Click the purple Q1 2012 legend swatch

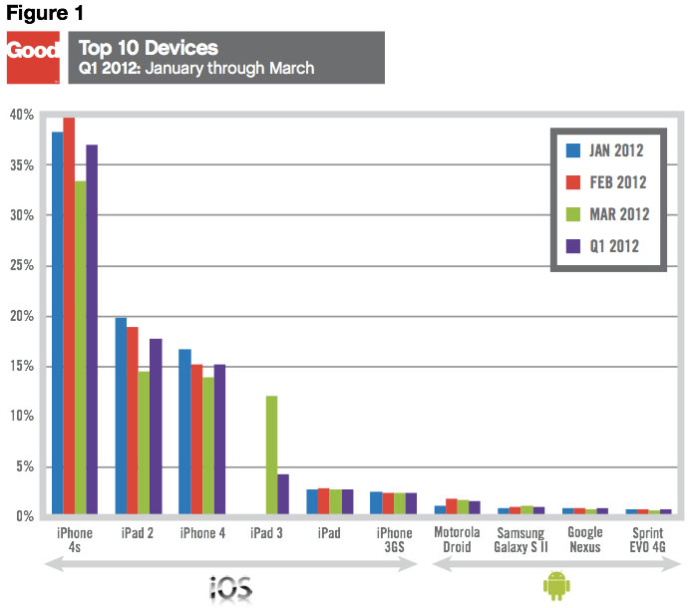tap(572, 246)
